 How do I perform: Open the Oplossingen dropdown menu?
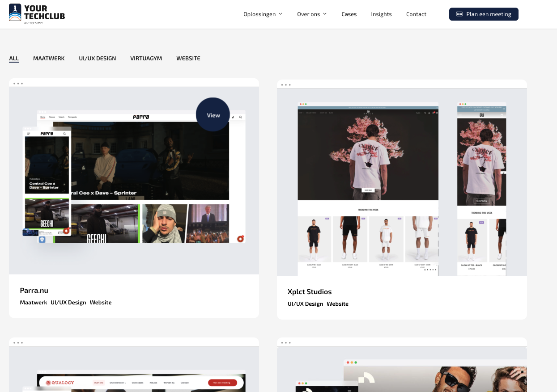coord(263,14)
